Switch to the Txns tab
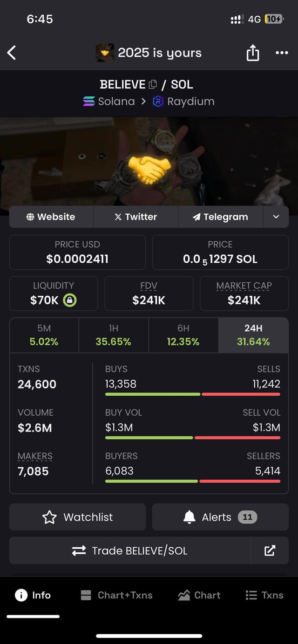Image resolution: width=298 pixels, height=644 pixels. point(264,595)
